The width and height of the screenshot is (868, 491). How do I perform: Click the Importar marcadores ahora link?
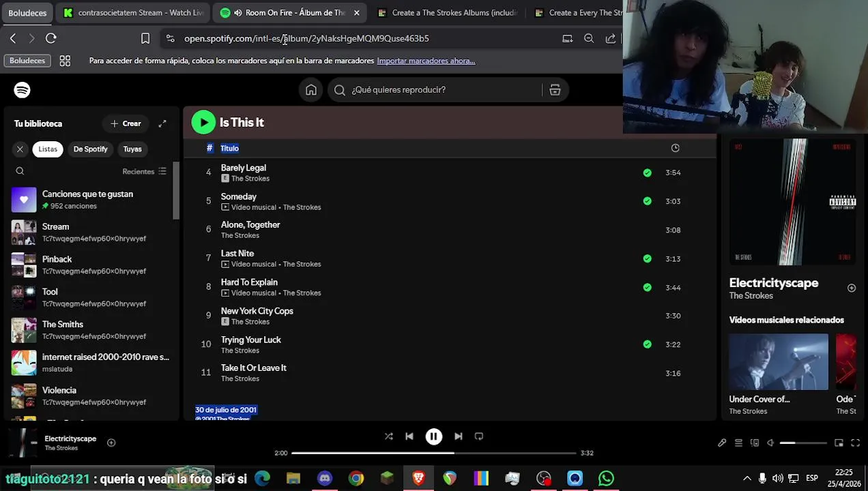coord(426,61)
